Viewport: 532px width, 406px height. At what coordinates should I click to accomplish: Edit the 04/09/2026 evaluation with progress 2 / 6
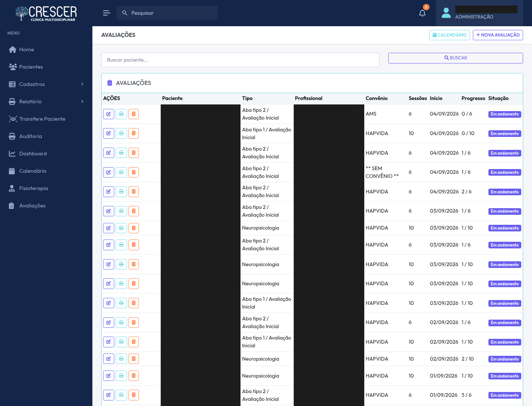click(x=109, y=192)
